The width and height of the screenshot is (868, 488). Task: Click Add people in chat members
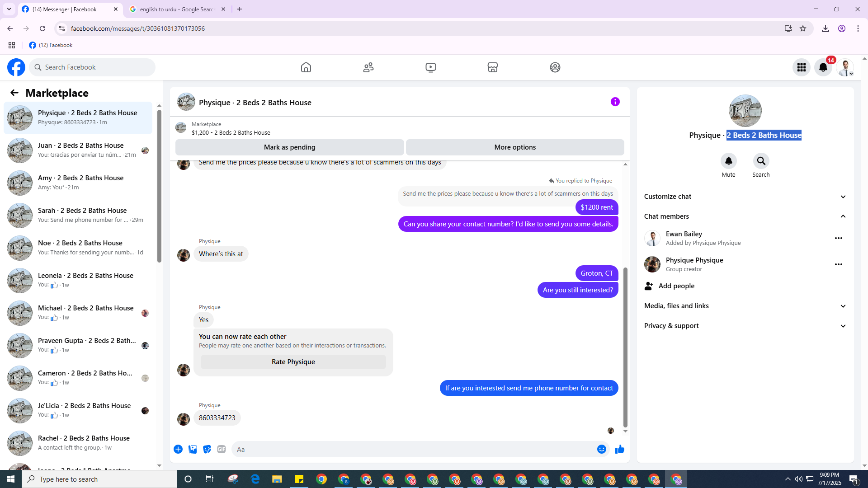coord(745,286)
